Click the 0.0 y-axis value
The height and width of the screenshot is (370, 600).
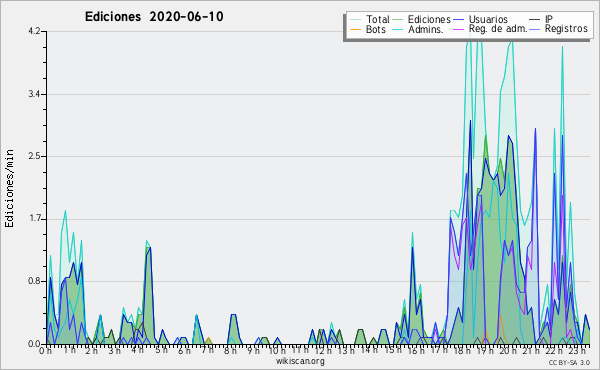click(x=34, y=344)
